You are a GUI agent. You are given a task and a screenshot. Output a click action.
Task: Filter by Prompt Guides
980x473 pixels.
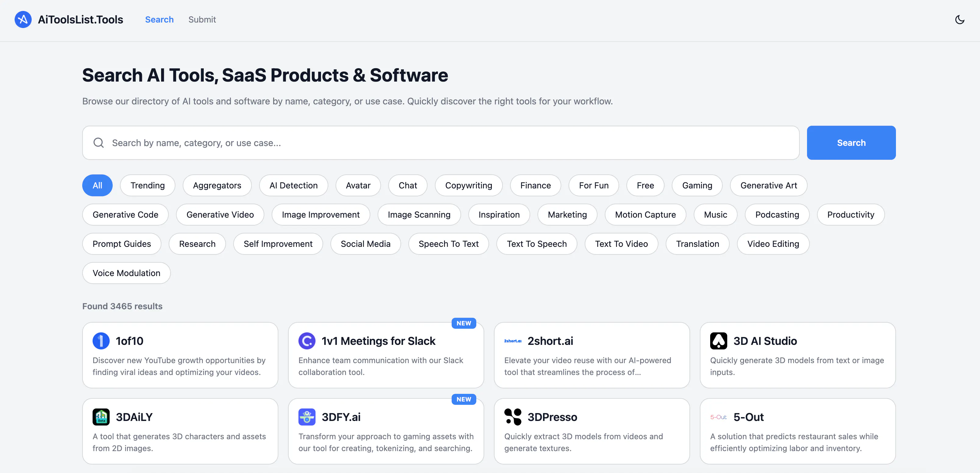(x=122, y=244)
